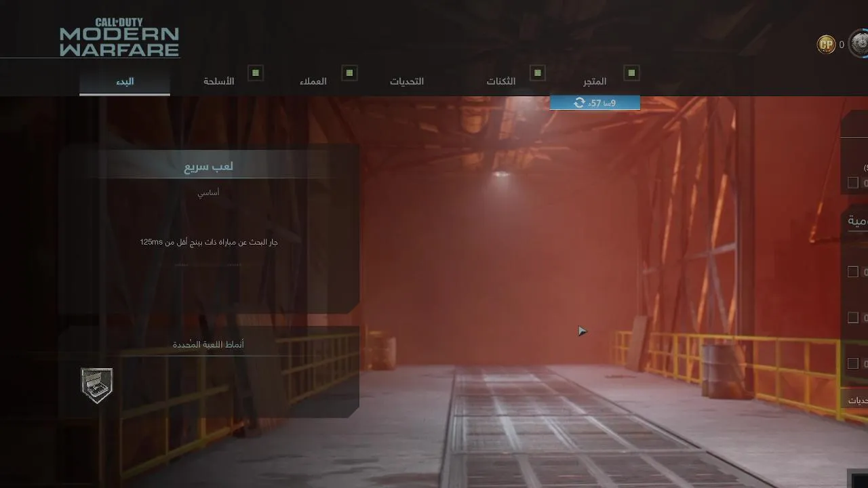Click the ping search status text with 125ms
Screen dimensions: 868x488
(x=208, y=242)
